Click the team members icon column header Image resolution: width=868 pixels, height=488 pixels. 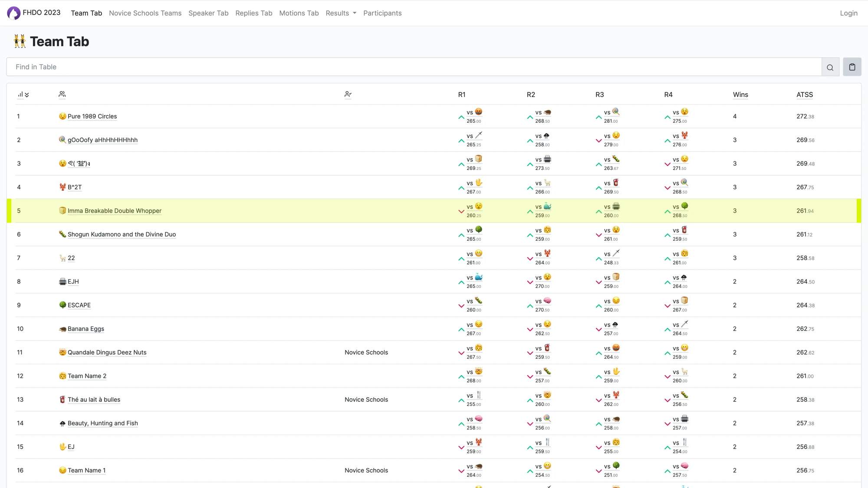pos(62,94)
